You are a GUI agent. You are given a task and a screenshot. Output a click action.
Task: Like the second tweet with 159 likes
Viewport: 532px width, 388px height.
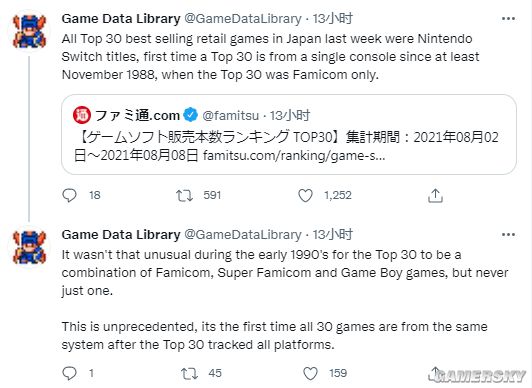coord(310,373)
